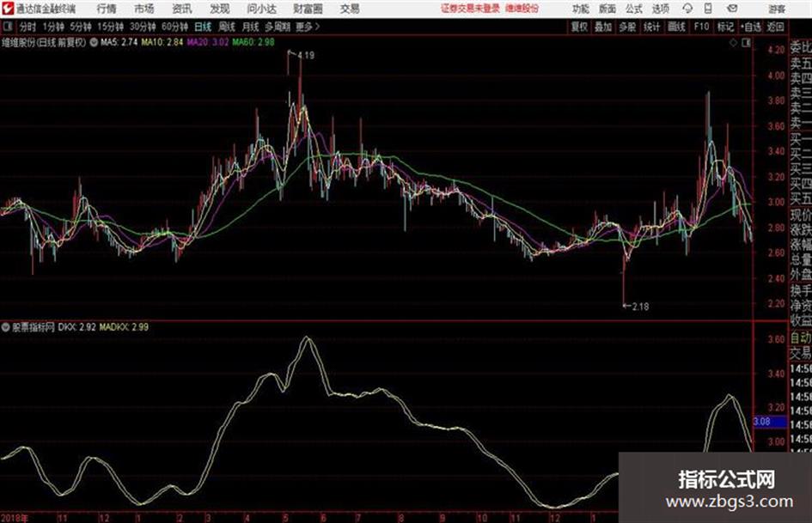Switch to the 30分钟 period
Screen dimensions: 812x523
click(143, 27)
